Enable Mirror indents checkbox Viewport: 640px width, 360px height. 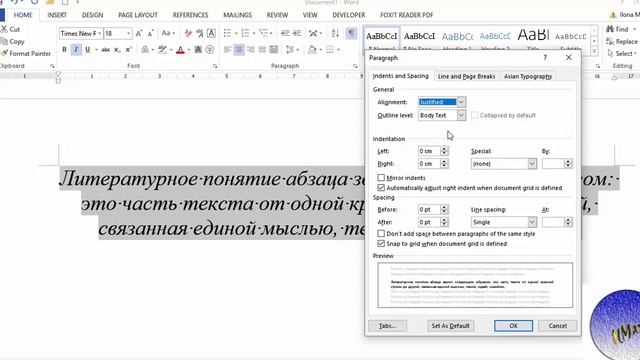coord(381,178)
